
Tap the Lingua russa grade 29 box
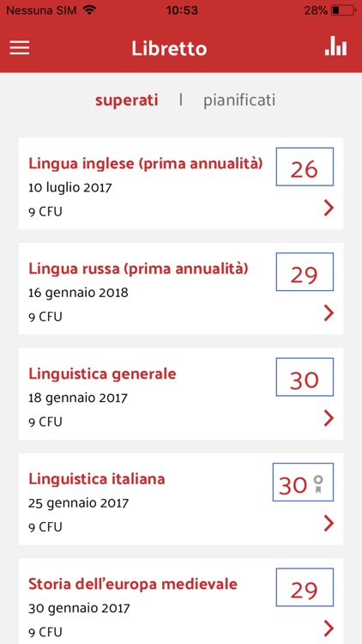click(305, 272)
